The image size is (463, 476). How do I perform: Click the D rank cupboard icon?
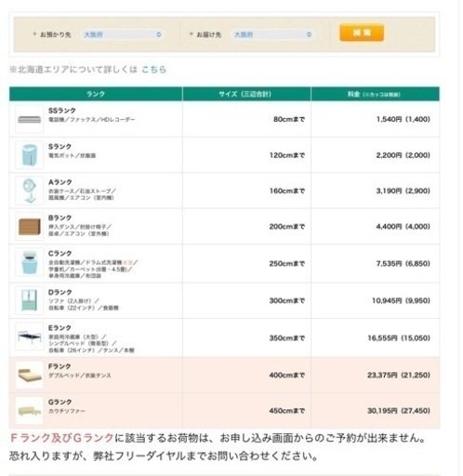[x=30, y=300]
